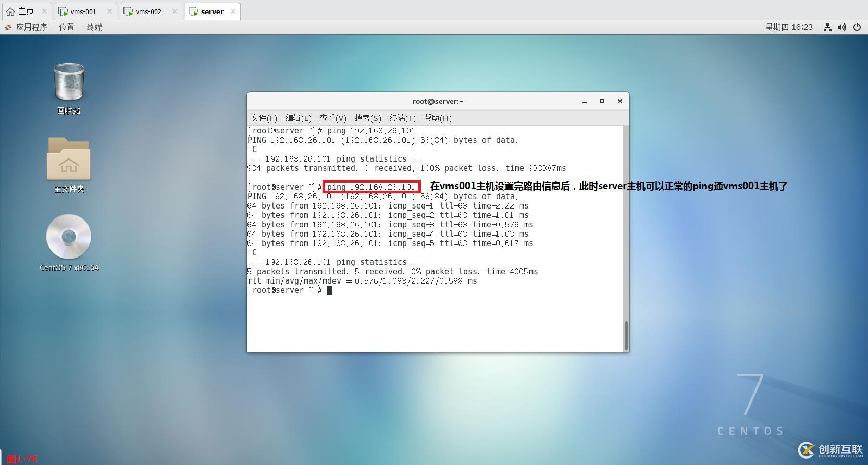This screenshot has height=465, width=868.
Task: Close the root@server terminal window
Action: click(x=620, y=101)
